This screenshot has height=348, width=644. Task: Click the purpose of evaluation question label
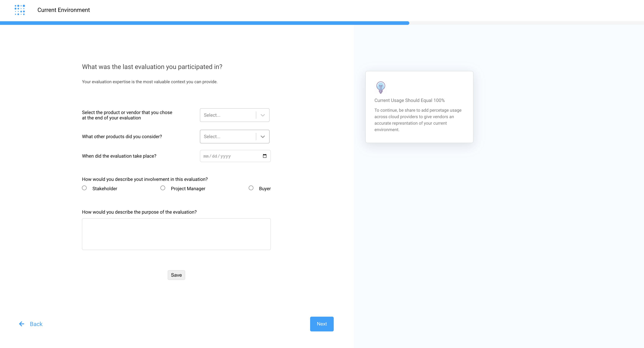pos(139,212)
